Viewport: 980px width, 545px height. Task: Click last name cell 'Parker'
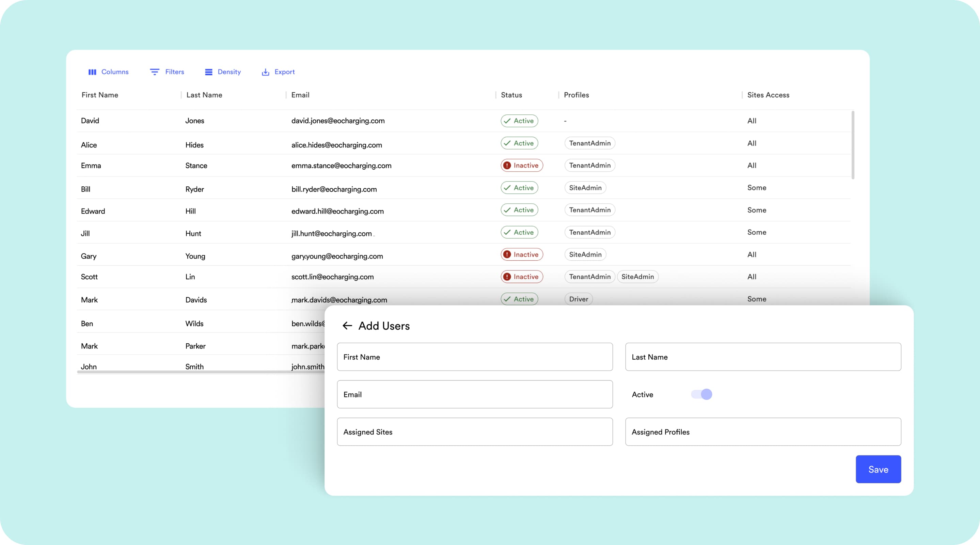pos(195,346)
